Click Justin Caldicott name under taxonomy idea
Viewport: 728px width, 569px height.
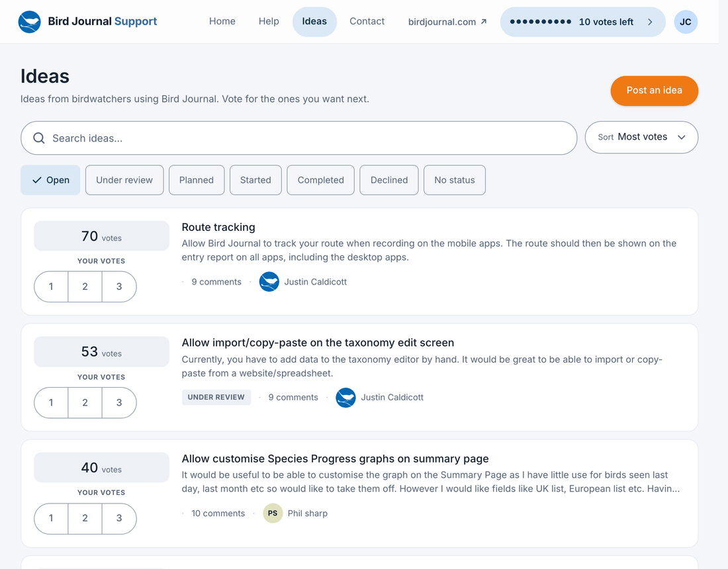pos(392,397)
